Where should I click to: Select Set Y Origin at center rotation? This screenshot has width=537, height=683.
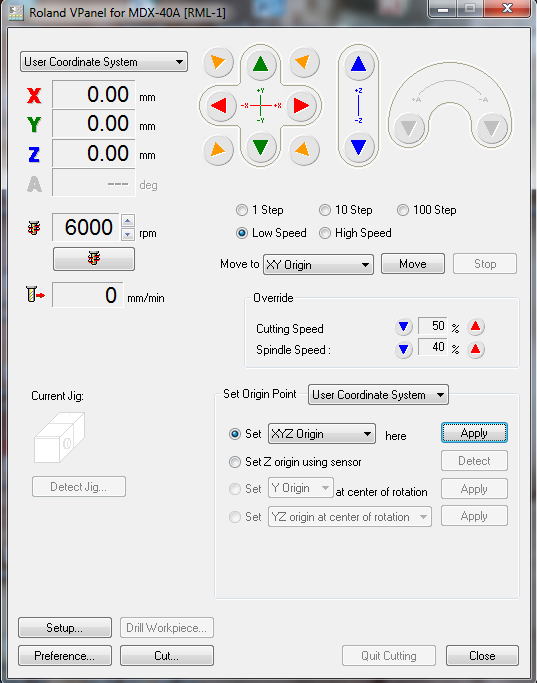235,489
